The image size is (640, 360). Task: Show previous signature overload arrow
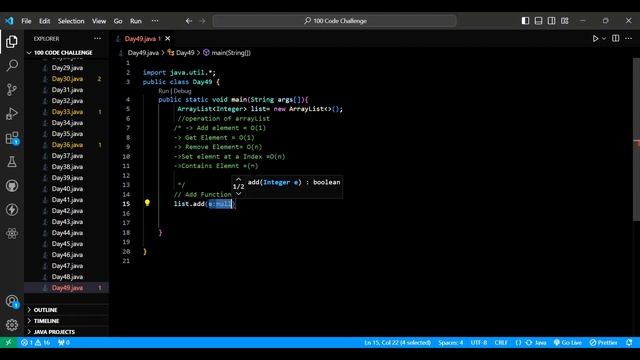tap(238, 179)
